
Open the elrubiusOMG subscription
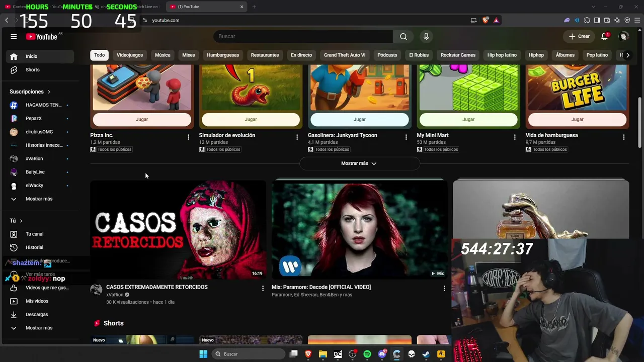click(x=39, y=132)
